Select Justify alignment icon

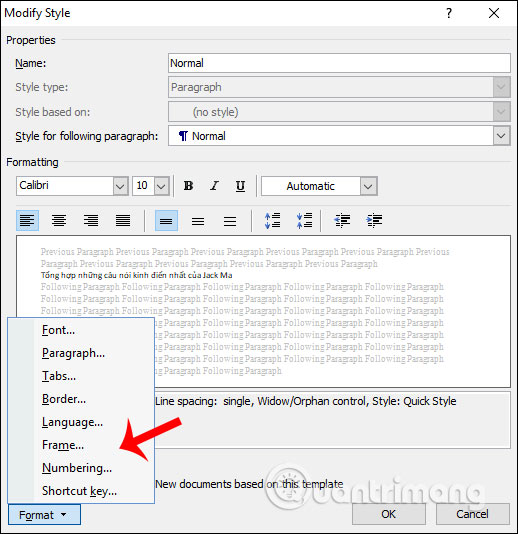coord(123,221)
